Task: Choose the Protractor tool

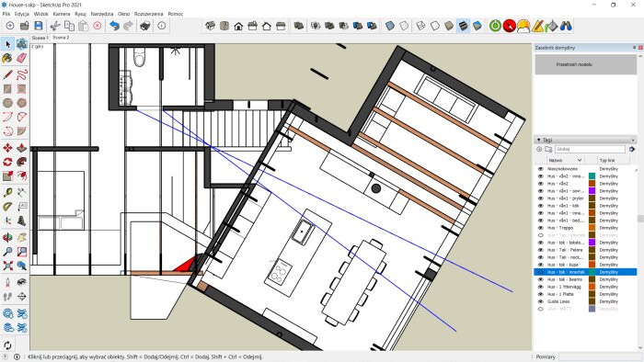Action: (7, 206)
